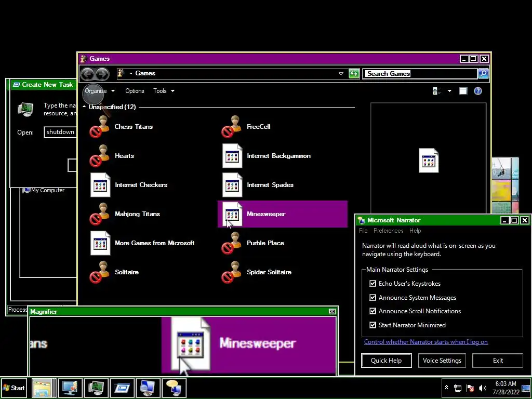The image size is (532, 399).
Task: Select the Solitaire game icon
Action: pyautogui.click(x=100, y=272)
